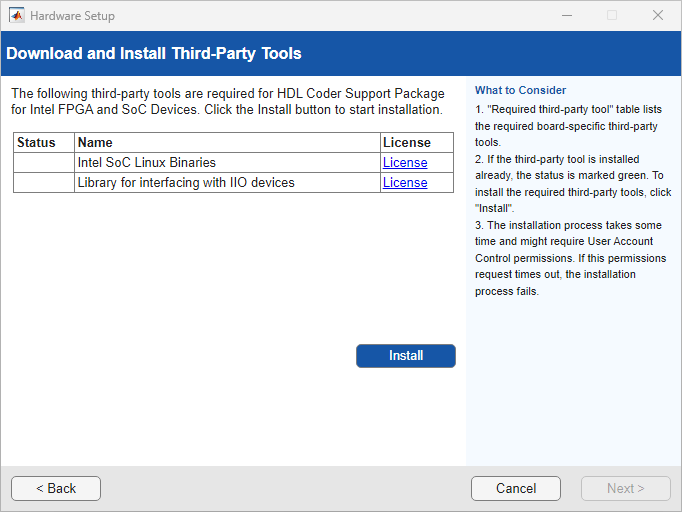Minimize the Hardware Setup window
Screen dimensions: 682x512
point(566,16)
